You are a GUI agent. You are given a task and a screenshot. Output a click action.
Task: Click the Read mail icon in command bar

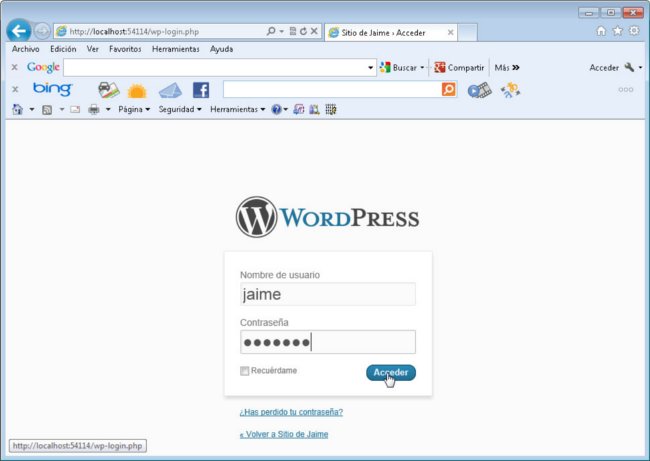75,109
